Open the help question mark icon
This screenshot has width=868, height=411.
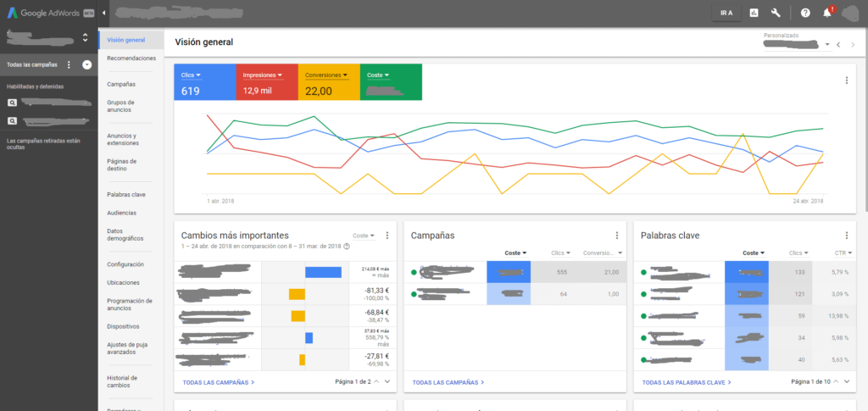(805, 14)
